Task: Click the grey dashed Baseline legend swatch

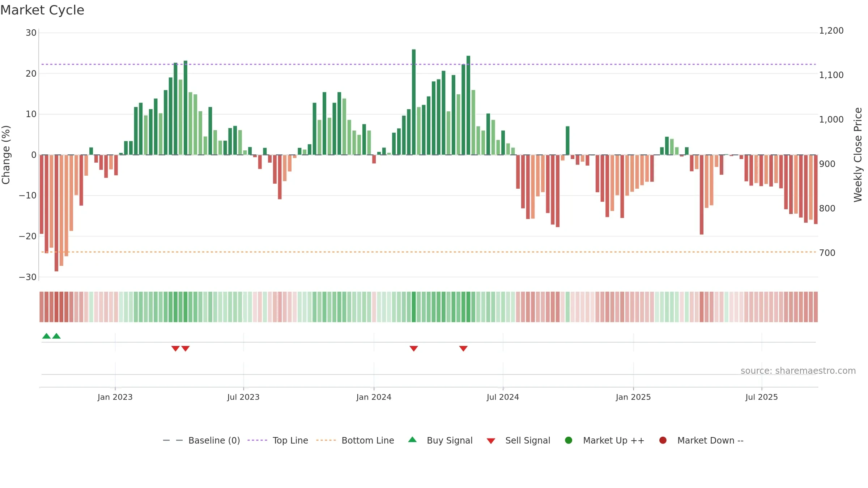Action: tap(173, 440)
